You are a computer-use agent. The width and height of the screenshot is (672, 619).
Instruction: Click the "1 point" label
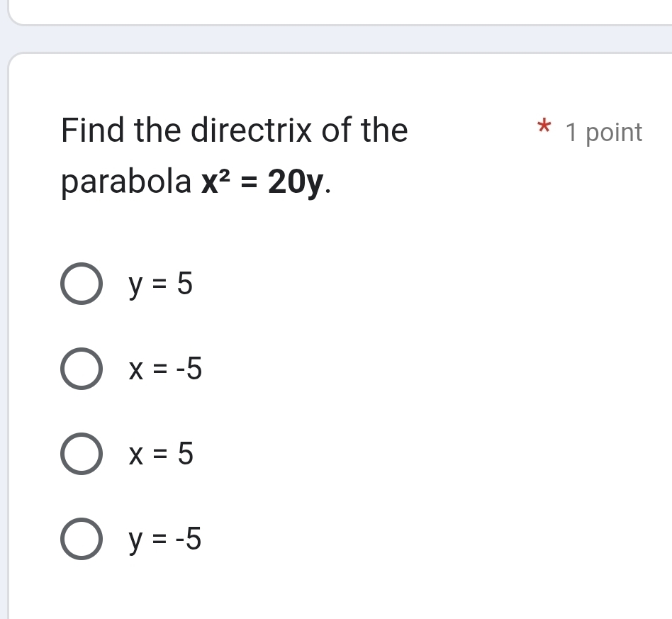pyautogui.click(x=605, y=133)
